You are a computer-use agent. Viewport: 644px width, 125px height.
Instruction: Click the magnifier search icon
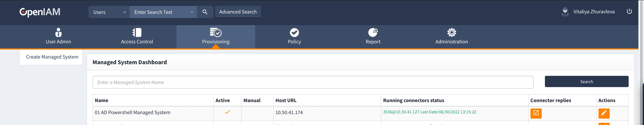(205, 12)
